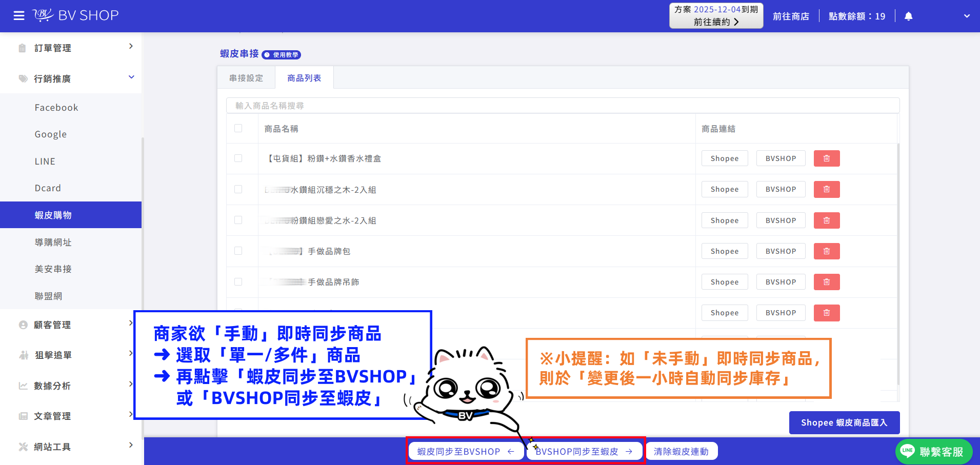The height and width of the screenshot is (465, 980).
Task: Switch to the 串接設定 tab
Action: point(246,78)
